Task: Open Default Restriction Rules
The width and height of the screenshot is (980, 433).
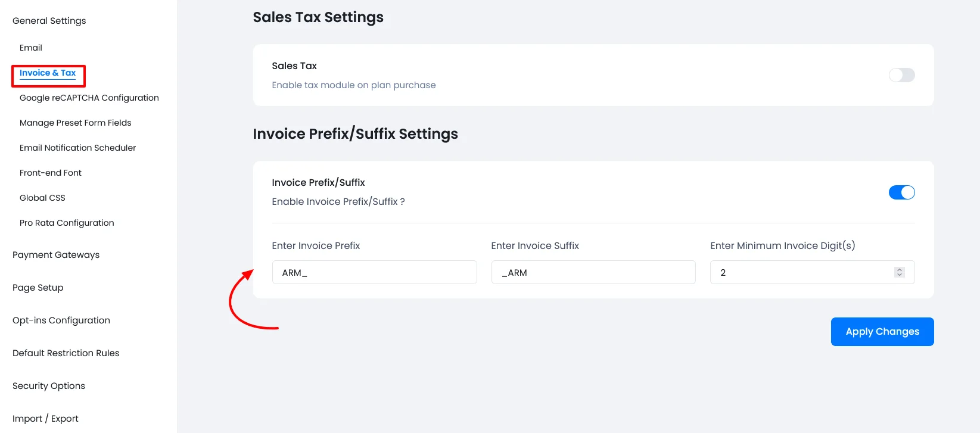Action: coord(66,353)
